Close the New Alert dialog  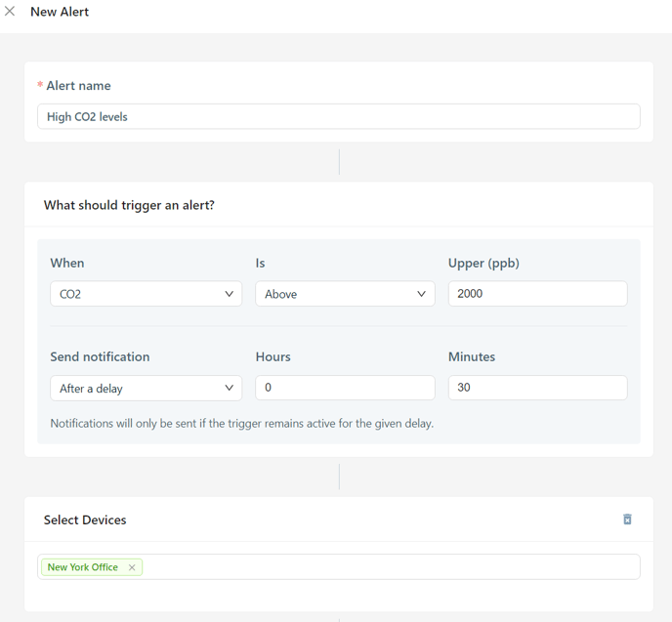point(10,12)
